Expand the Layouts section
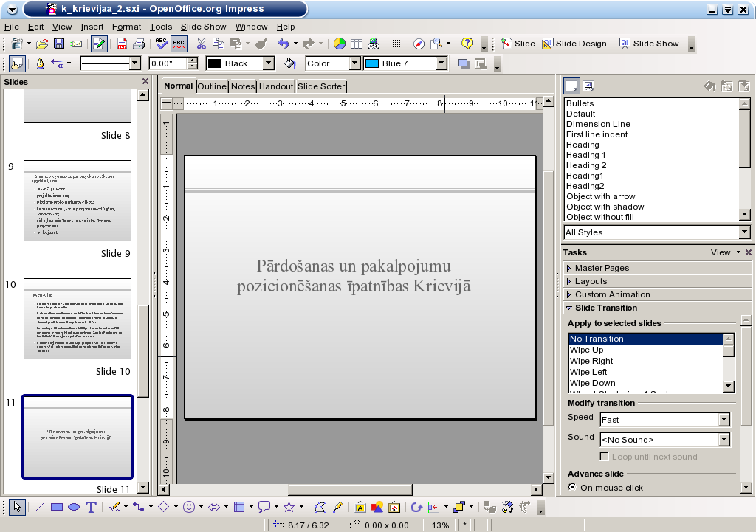This screenshot has height=532, width=756. [656, 281]
